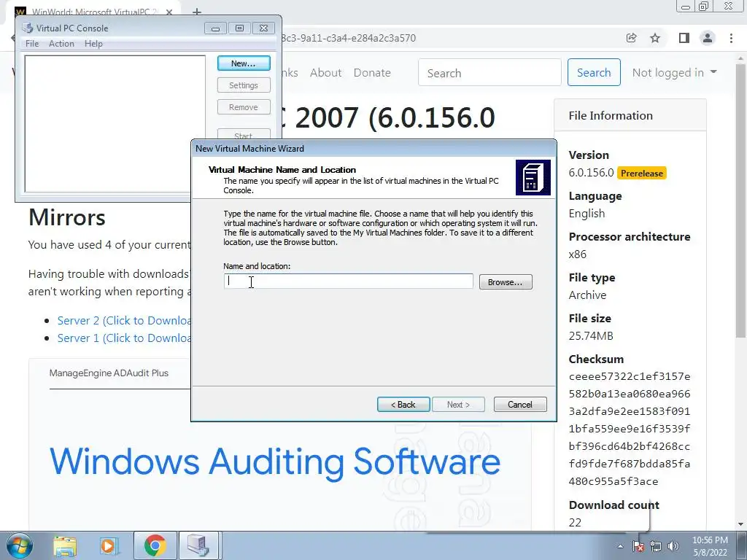
Task: Open the Action menu in Virtual PC Console
Action: click(61, 43)
